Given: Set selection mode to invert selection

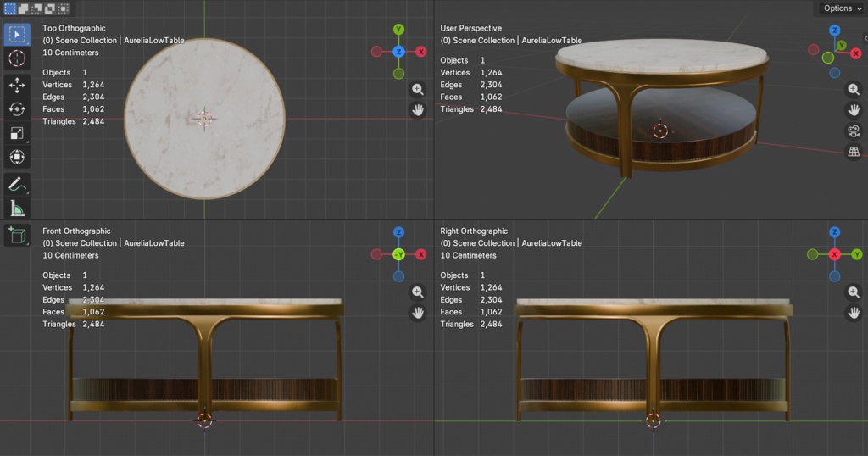Looking at the screenshot, I should click(50, 8).
